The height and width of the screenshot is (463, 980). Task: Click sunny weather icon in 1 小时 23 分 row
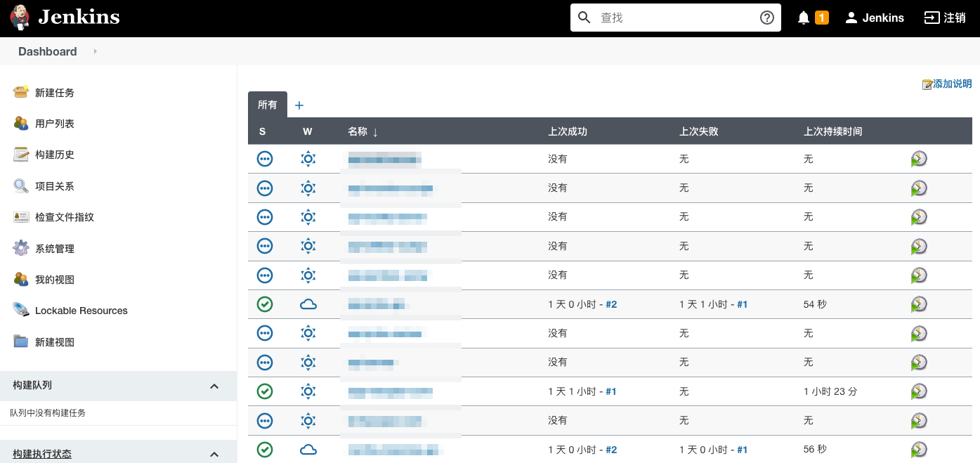click(308, 391)
